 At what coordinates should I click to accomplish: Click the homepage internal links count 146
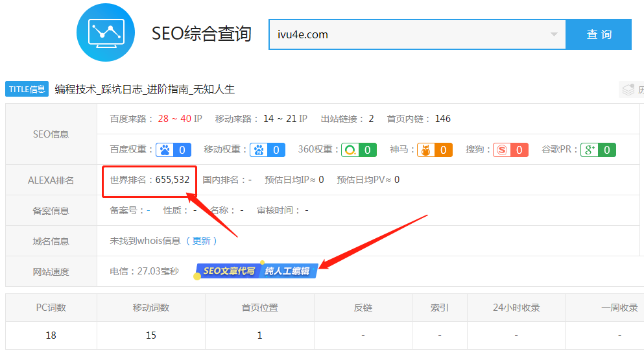coord(442,119)
